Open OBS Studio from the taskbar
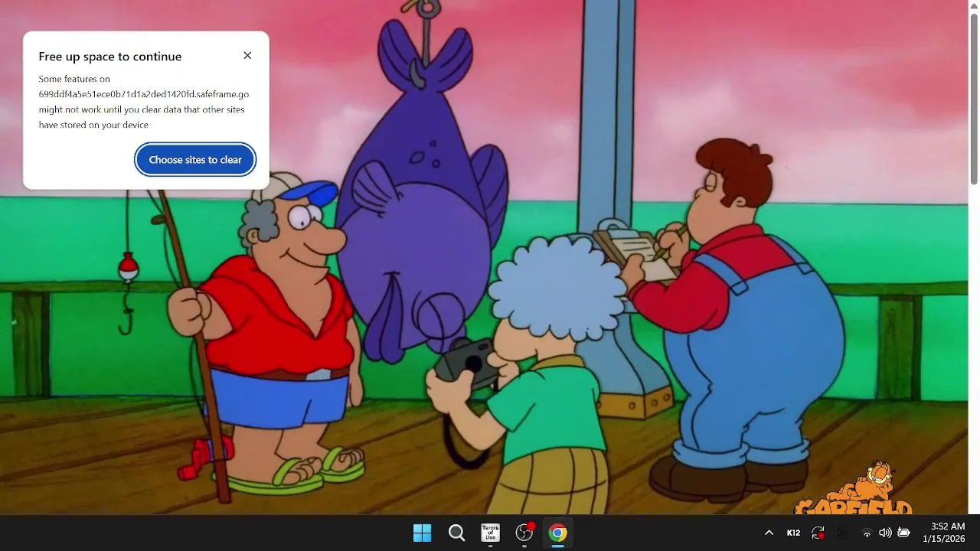 [524, 533]
